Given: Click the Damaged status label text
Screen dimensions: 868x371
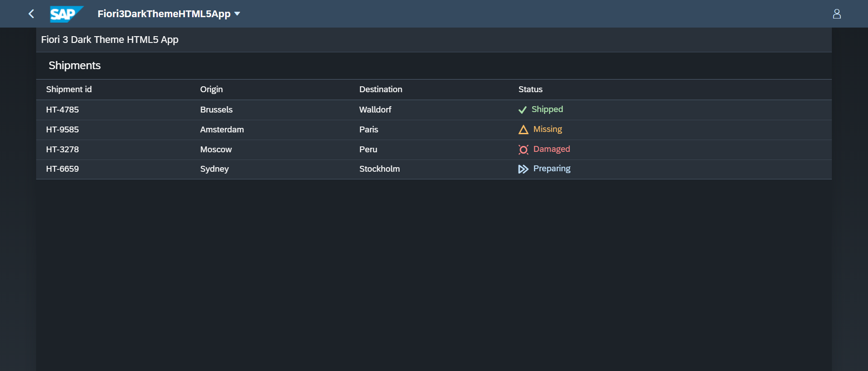Looking at the screenshot, I should pos(552,149).
